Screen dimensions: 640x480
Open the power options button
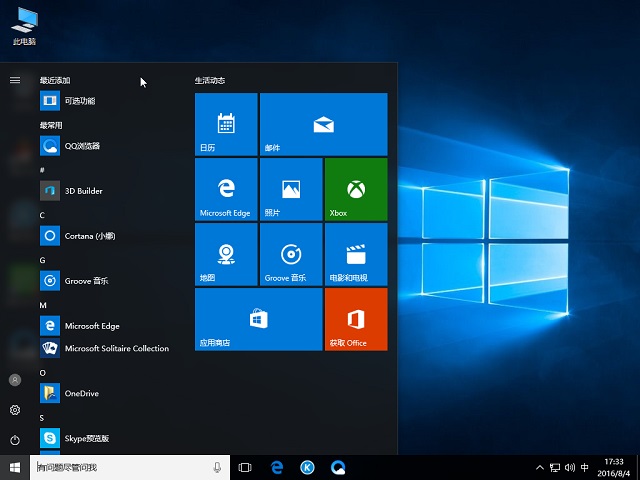click(x=15, y=440)
